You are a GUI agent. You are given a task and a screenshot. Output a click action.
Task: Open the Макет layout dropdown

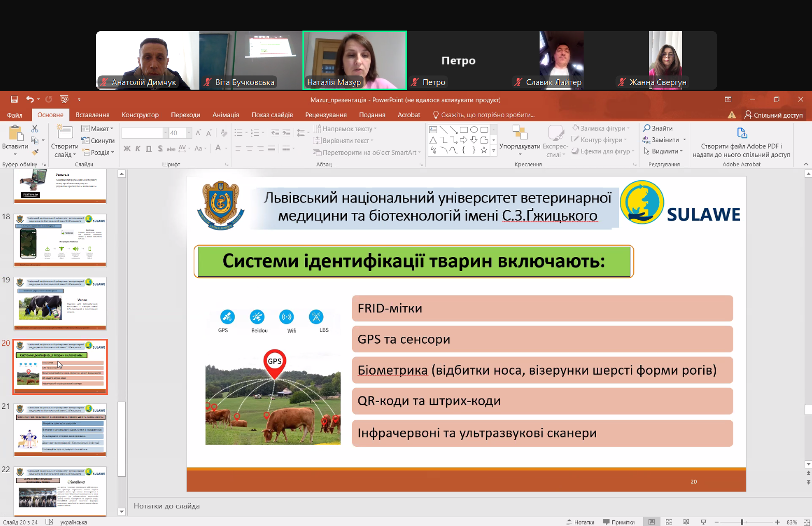tap(98, 129)
